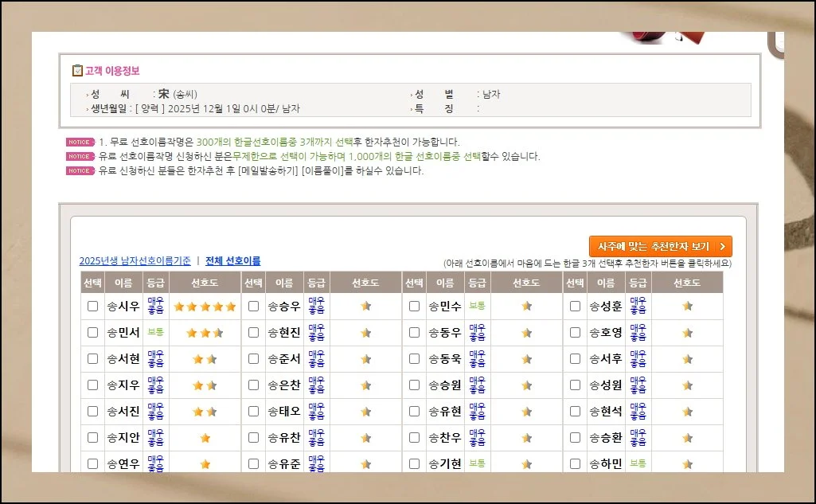Click the 매우좋음 grade link for 송지우
Viewport: 816px width, 504px height.
point(156,385)
